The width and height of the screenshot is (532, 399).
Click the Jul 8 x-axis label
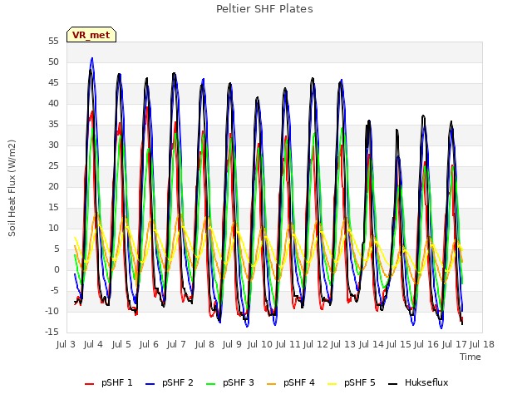point(204,344)
